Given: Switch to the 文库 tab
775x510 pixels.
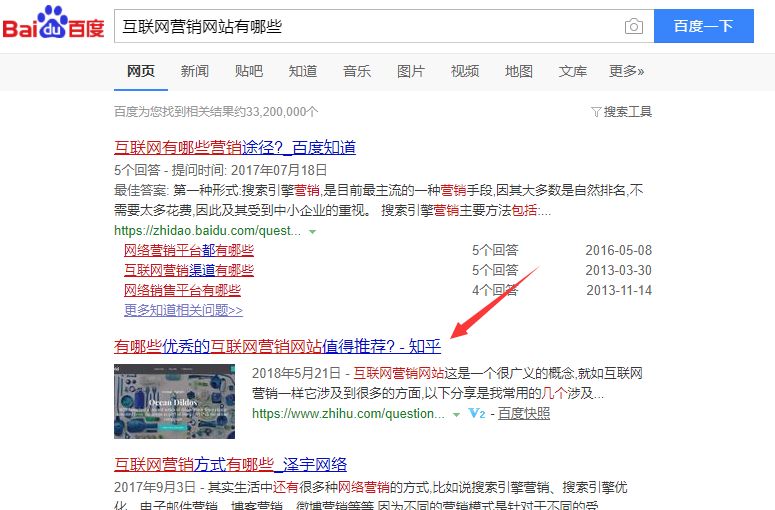Looking at the screenshot, I should tap(572, 71).
